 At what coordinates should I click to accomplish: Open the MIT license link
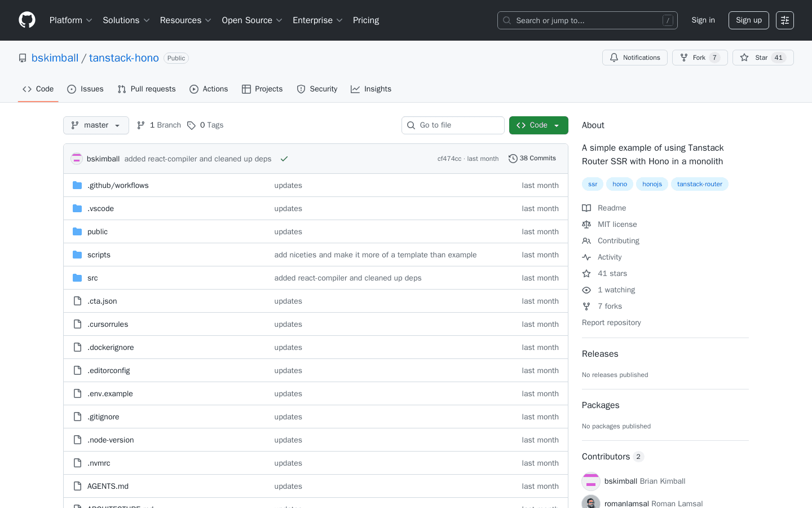[610, 224]
